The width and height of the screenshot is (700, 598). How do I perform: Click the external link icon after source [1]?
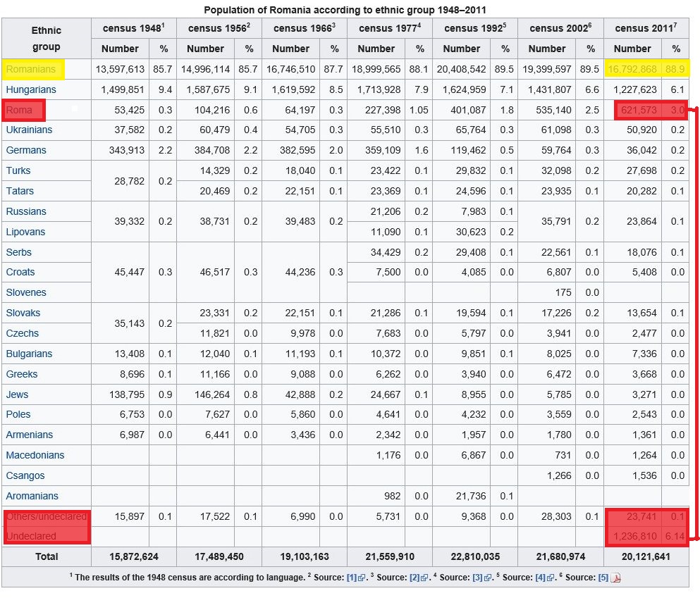tap(362, 578)
